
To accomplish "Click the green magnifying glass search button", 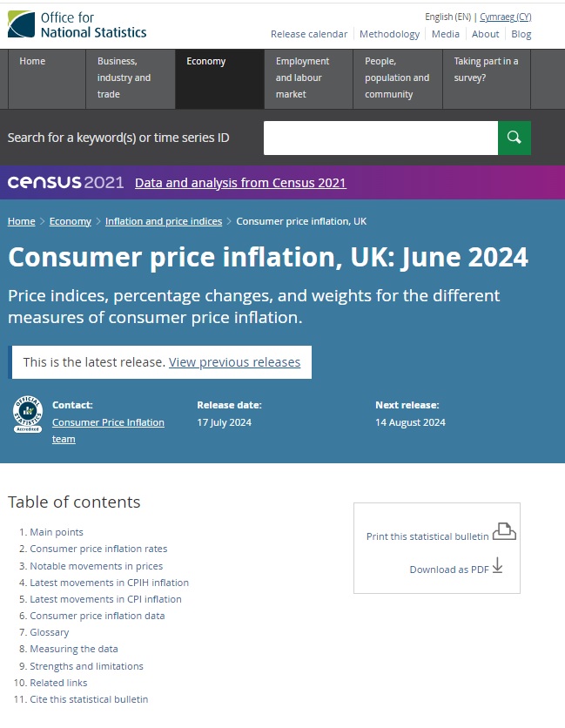I will point(514,138).
